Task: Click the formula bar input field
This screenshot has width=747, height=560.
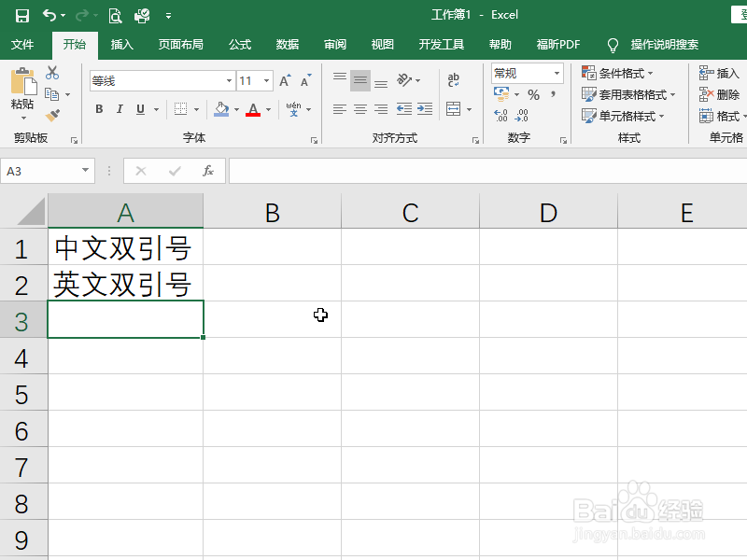Action: click(487, 171)
